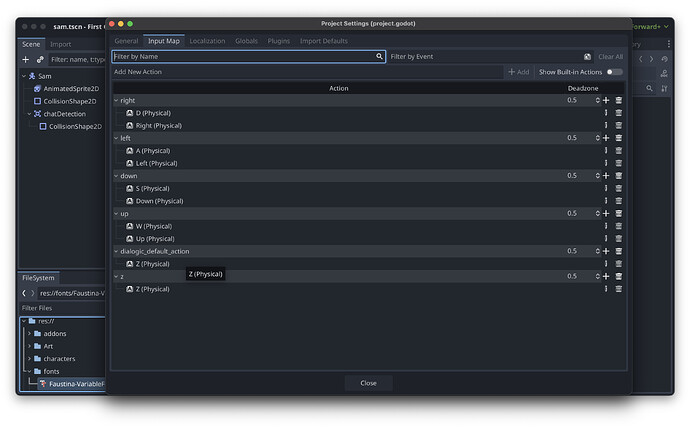This screenshot has height=429, width=690.
Task: Add an event to the up action
Action: coord(606,213)
